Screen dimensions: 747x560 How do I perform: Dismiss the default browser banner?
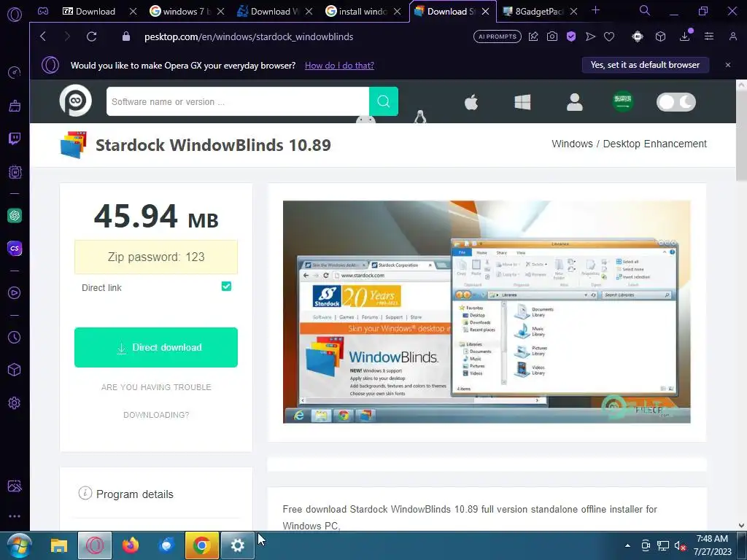728,65
